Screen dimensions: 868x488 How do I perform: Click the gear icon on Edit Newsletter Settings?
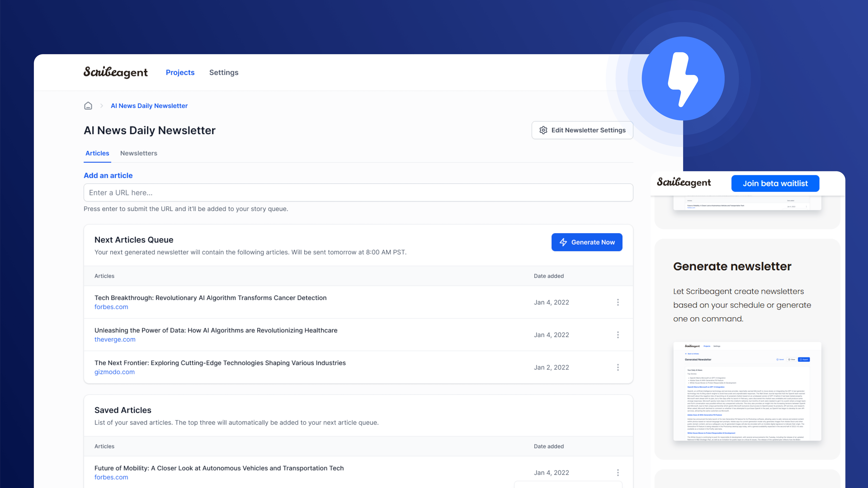click(543, 130)
